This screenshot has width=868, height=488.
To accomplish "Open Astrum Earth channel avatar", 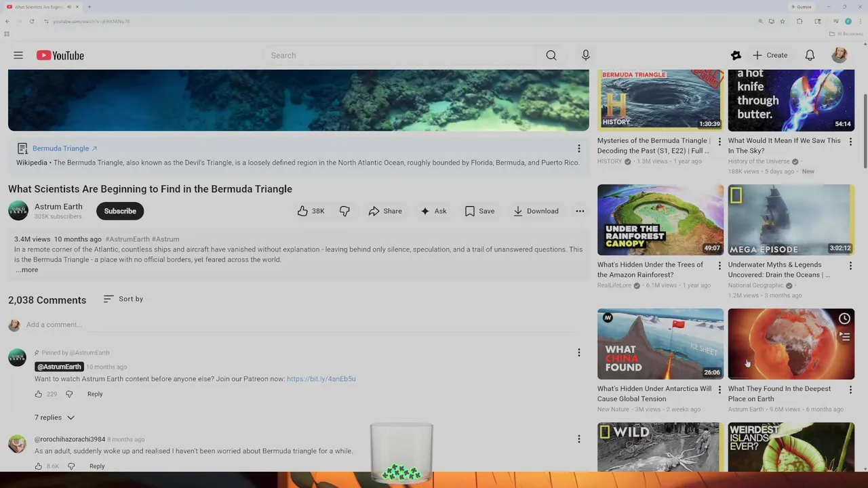I will coord(18,211).
